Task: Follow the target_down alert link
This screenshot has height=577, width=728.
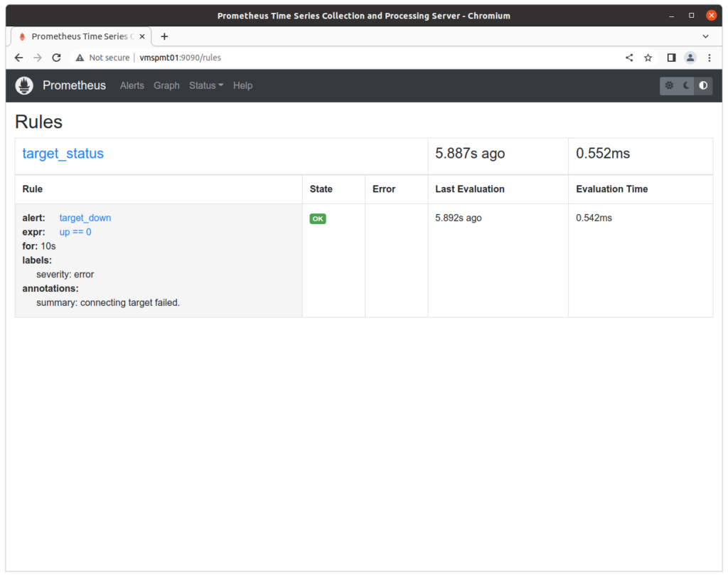Action: point(85,218)
